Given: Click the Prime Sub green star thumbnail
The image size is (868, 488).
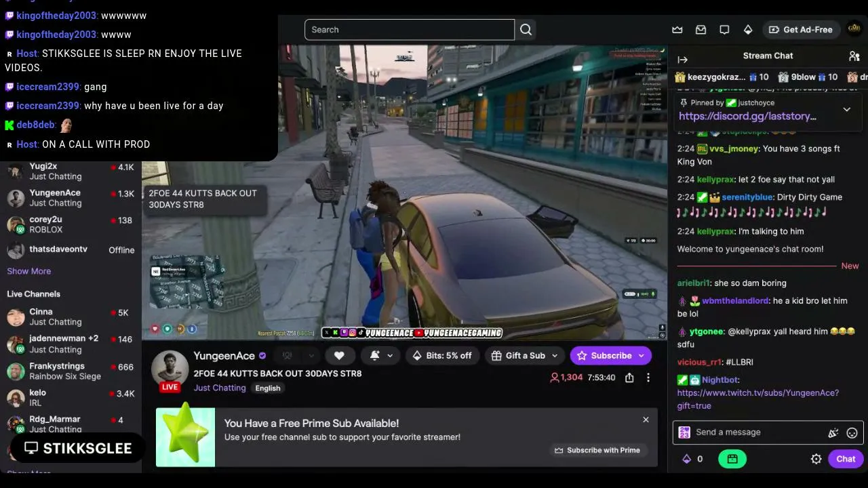Looking at the screenshot, I should click(x=185, y=437).
